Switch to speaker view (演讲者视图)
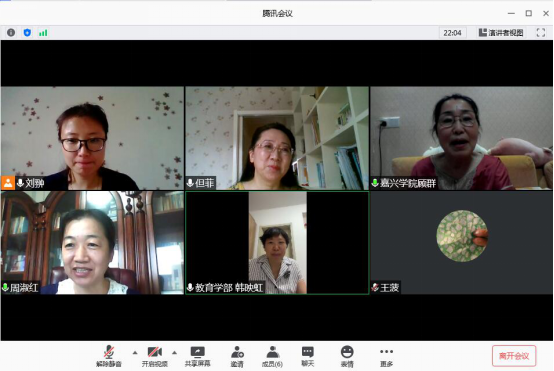 501,33
